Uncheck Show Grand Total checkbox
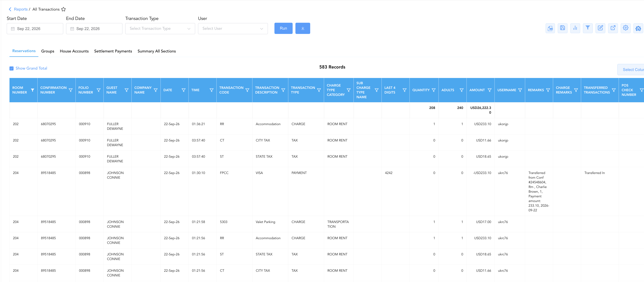Screen dimensions: 644x282 point(11,68)
